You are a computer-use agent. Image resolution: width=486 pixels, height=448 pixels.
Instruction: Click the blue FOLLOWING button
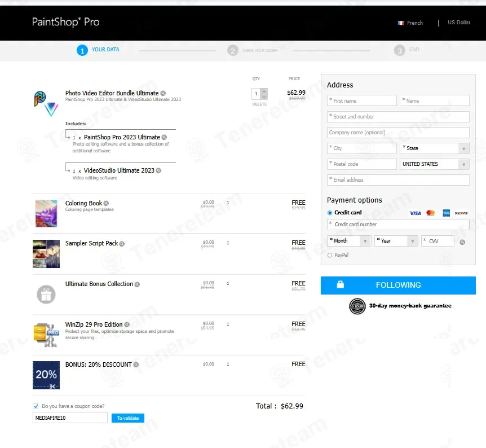[398, 286]
